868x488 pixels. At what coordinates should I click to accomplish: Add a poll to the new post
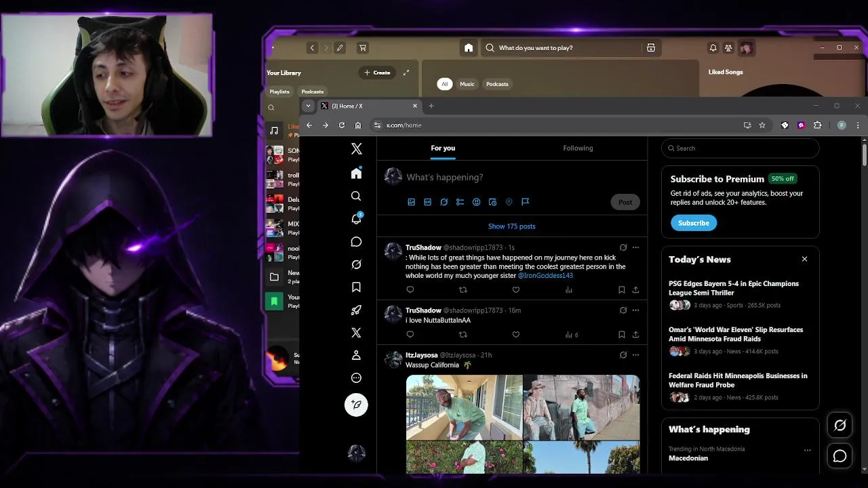[460, 202]
